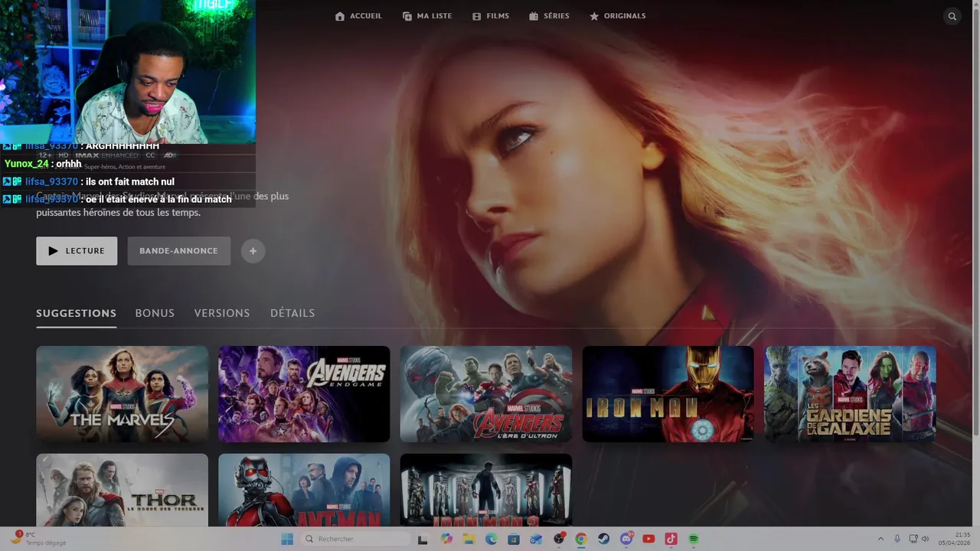
Task: Open Microsoft Store from the taskbar
Action: point(514,540)
